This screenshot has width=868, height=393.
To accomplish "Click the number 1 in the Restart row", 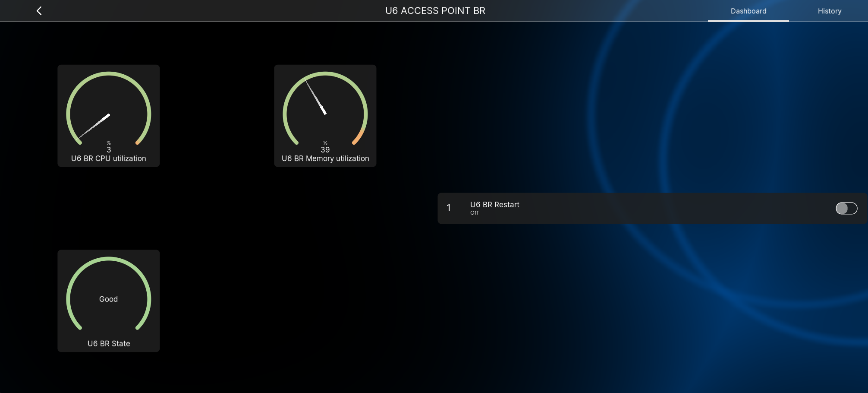I will point(449,208).
